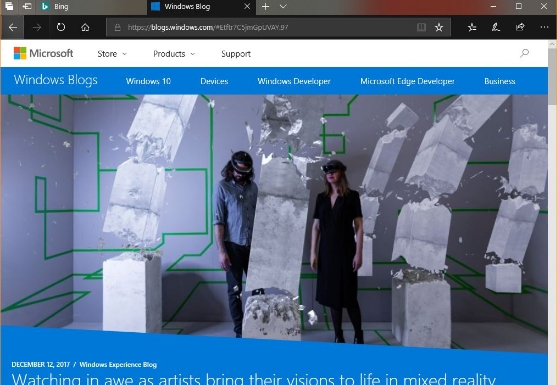Go to Windows Blogs home
This screenshot has height=385, width=557.
pyautogui.click(x=55, y=80)
